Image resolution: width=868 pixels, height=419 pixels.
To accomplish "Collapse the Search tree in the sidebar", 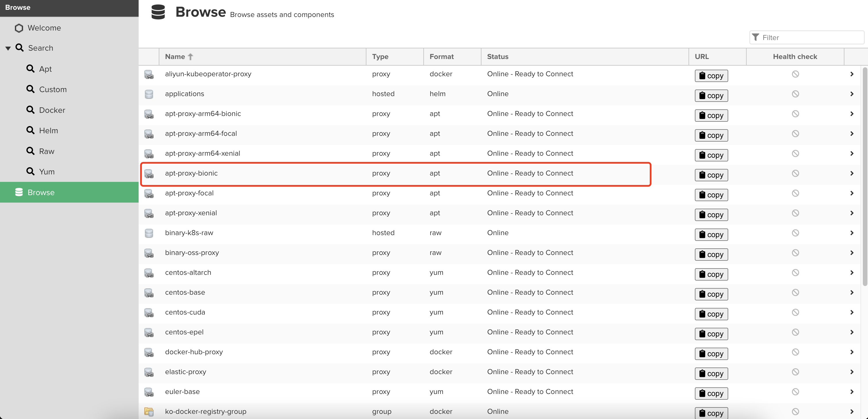I will (8, 48).
